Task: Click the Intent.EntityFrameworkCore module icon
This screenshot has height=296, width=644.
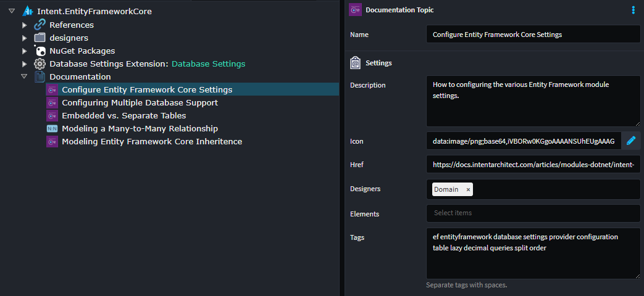Action: pyautogui.click(x=27, y=11)
